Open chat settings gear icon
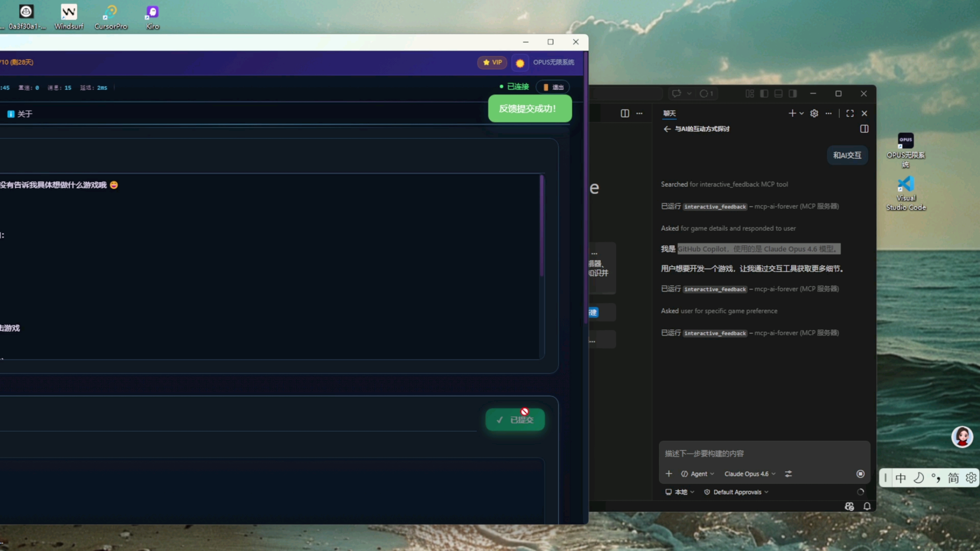The width and height of the screenshot is (980, 551). coord(814,113)
